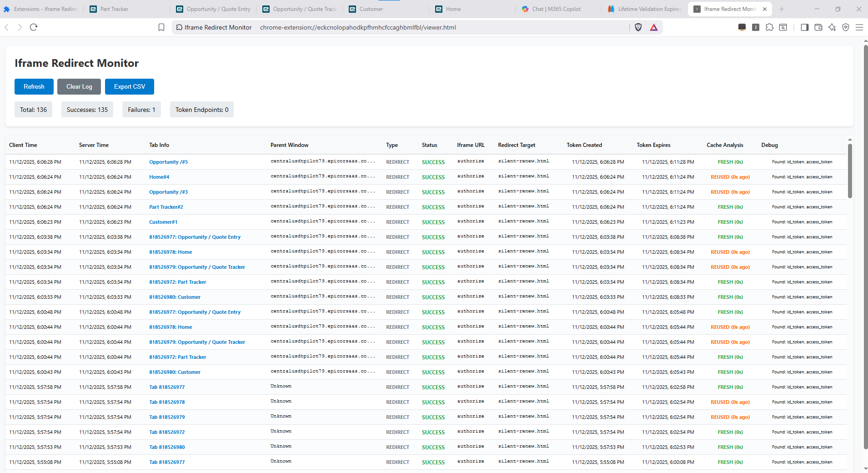Toggle the browser sidebar panel icon
This screenshot has height=473, width=868.
(x=804, y=27)
